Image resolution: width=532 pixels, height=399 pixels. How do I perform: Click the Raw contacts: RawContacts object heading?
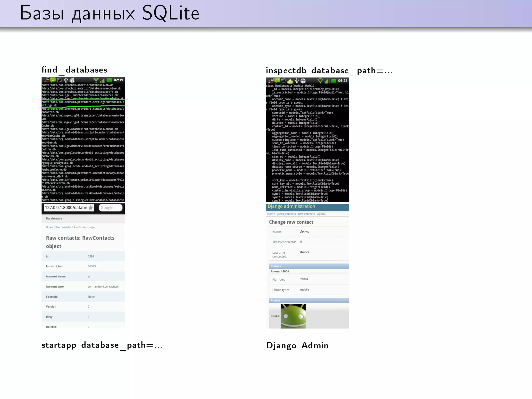click(80, 242)
